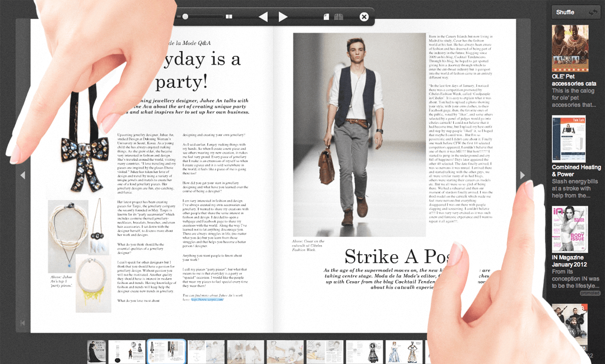Click the yellow fringe necklace photo
This screenshot has height=364, width=605.
(x=94, y=283)
